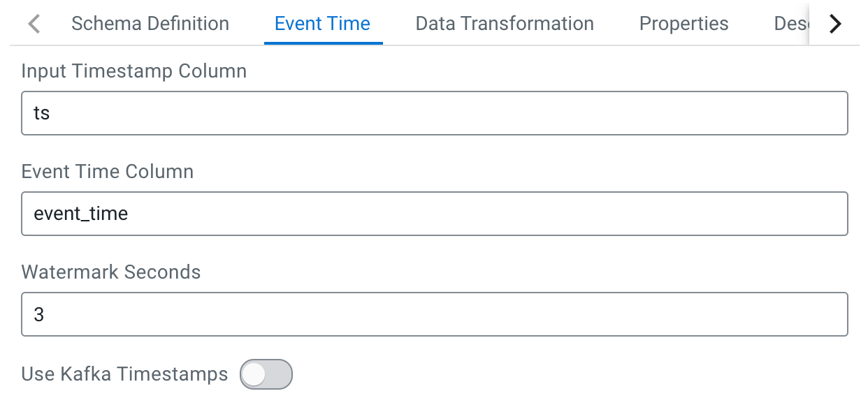Image resolution: width=868 pixels, height=405 pixels.
Task: Focus the Watermark Seconds input box
Action: (x=434, y=314)
